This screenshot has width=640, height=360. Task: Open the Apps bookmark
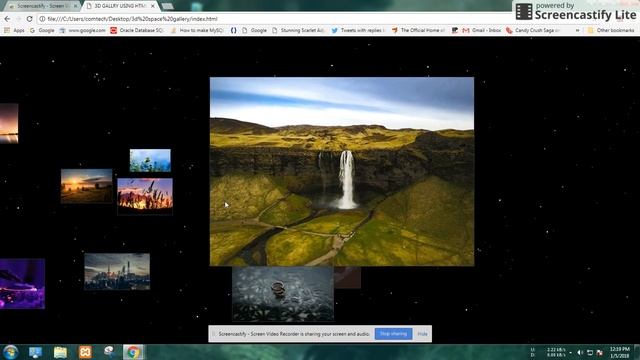[x=14, y=31]
